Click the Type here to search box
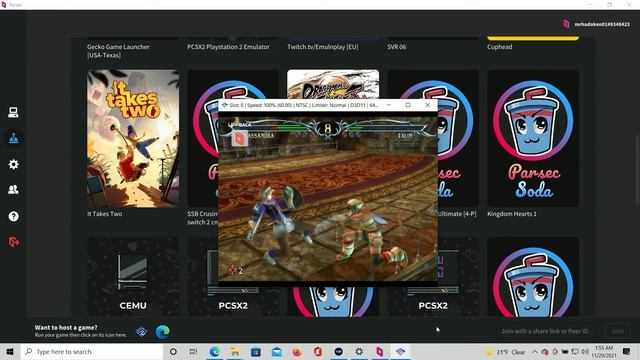This screenshot has width=640, height=360. coord(92,351)
